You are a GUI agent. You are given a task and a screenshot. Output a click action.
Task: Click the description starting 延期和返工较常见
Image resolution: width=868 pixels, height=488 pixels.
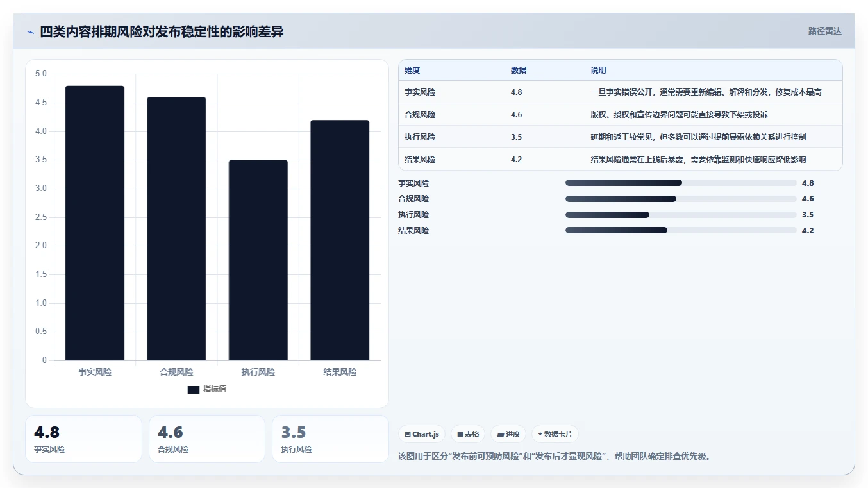coord(698,137)
